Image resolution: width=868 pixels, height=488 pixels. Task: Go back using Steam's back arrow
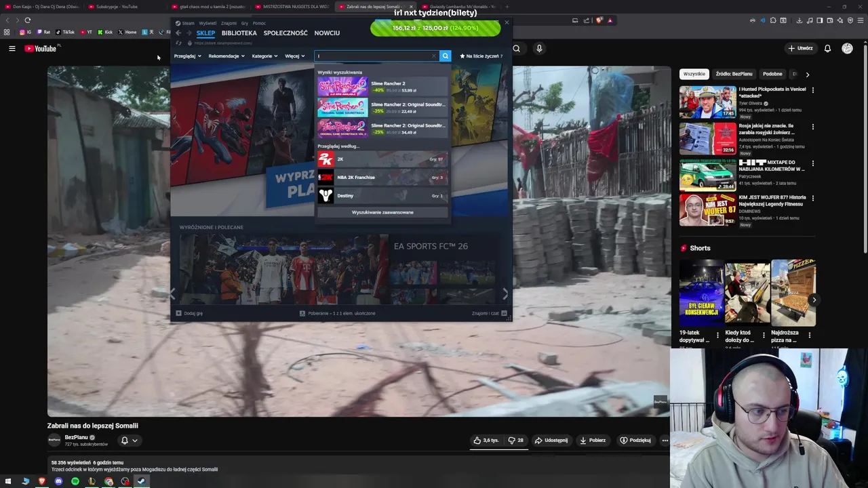click(178, 33)
